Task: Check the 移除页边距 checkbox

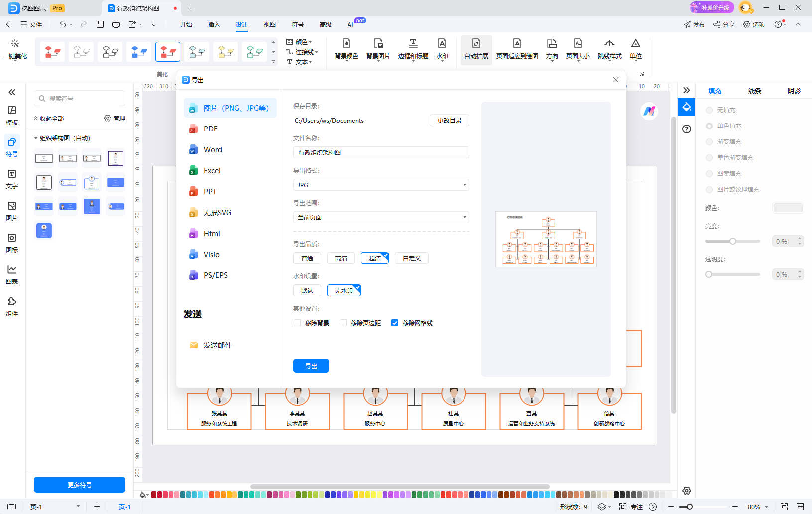Action: click(x=343, y=323)
